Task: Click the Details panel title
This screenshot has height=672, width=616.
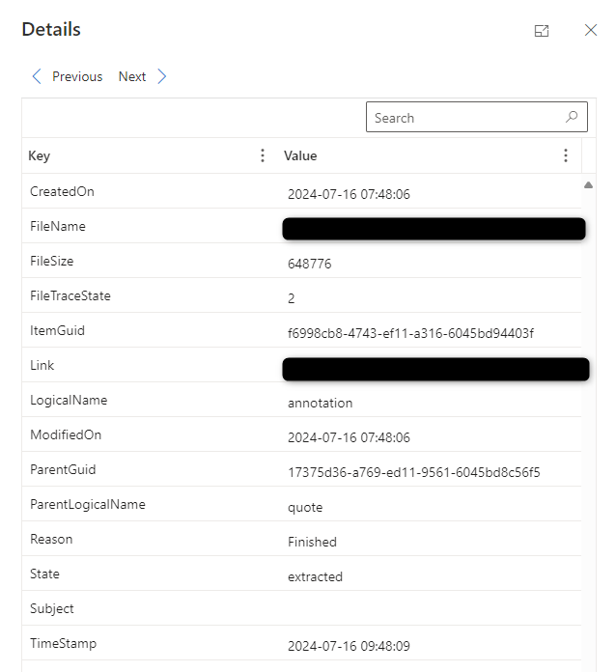Action: pyautogui.click(x=51, y=29)
